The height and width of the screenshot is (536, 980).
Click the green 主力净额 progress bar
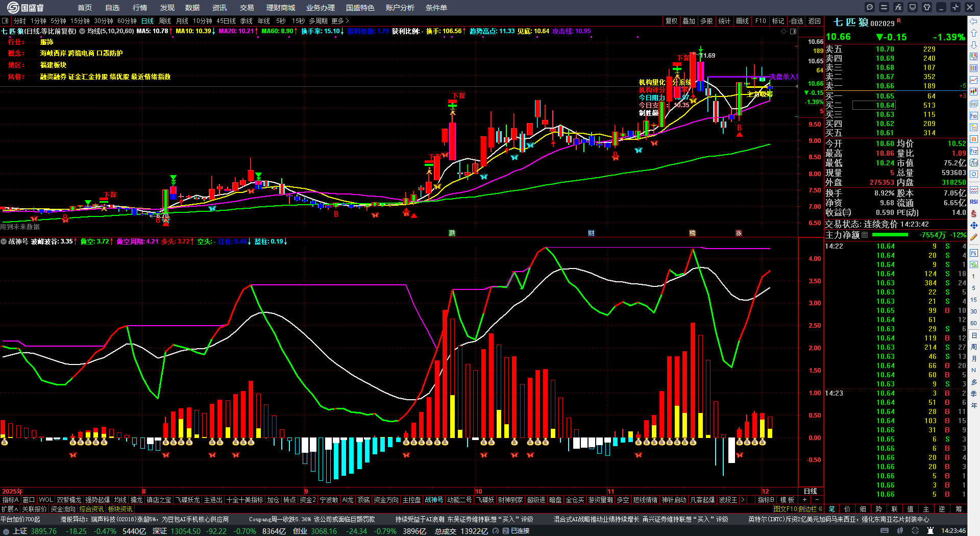[x=890, y=235]
